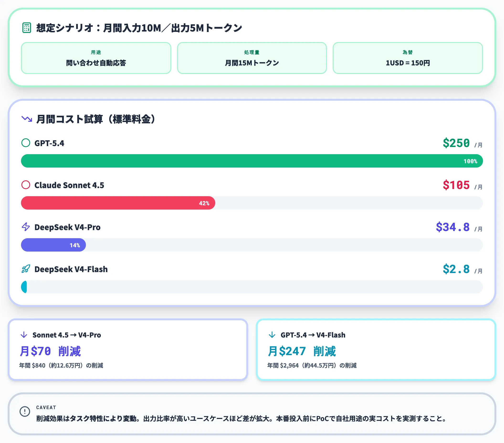This screenshot has width=504, height=443.
Task: Click the down arrow icon beside GPT-5.4 → V4-Flash
Action: tap(272, 335)
